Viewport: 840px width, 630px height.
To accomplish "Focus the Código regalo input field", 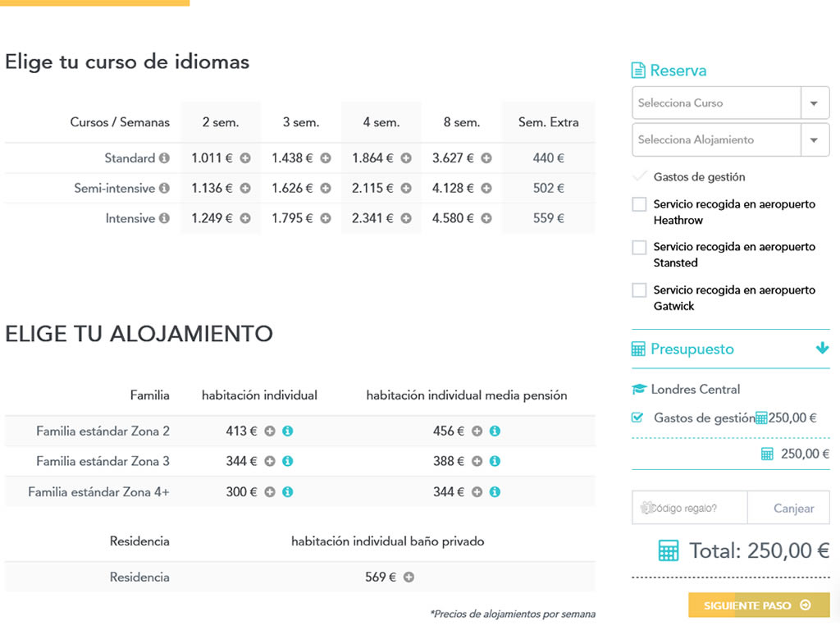I will tap(689, 508).
